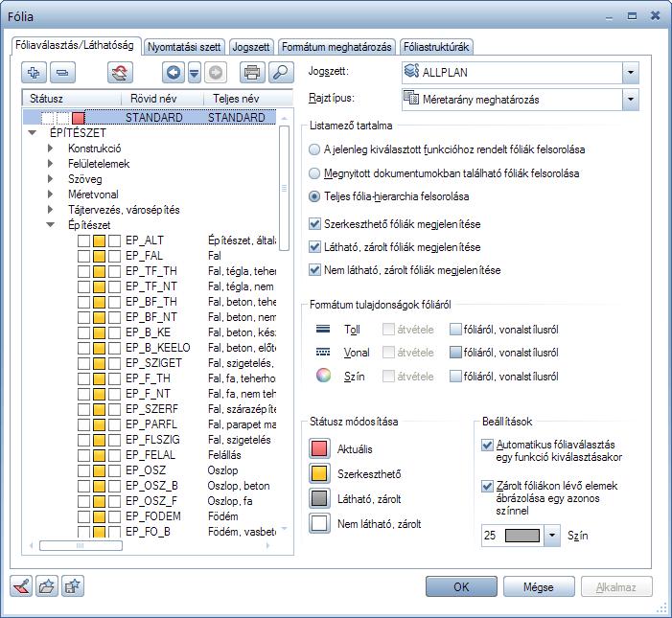
Task: Click the minus collapse-all icon in toolbar
Action: (x=62, y=73)
